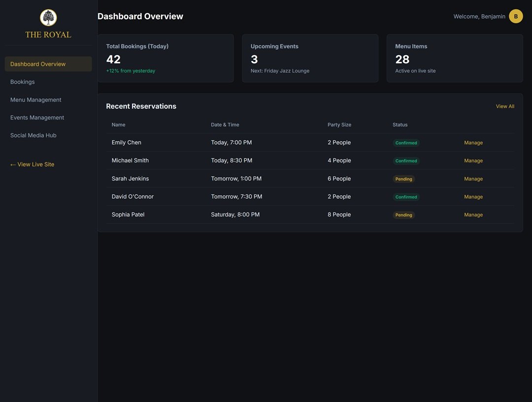This screenshot has width=532, height=402.
Task: Click the Date & Time column header
Action: point(225,125)
